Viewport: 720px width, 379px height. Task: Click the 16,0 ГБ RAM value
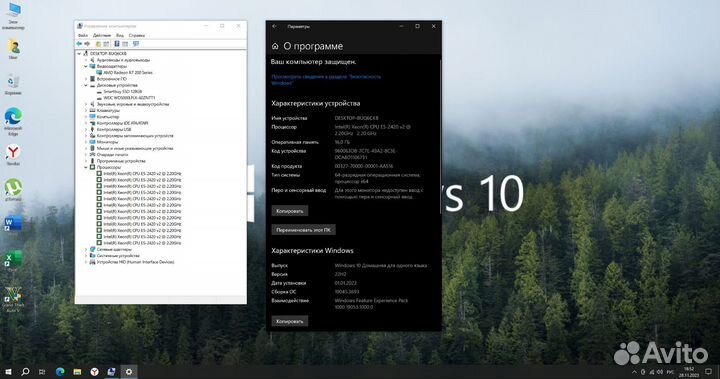click(342, 142)
